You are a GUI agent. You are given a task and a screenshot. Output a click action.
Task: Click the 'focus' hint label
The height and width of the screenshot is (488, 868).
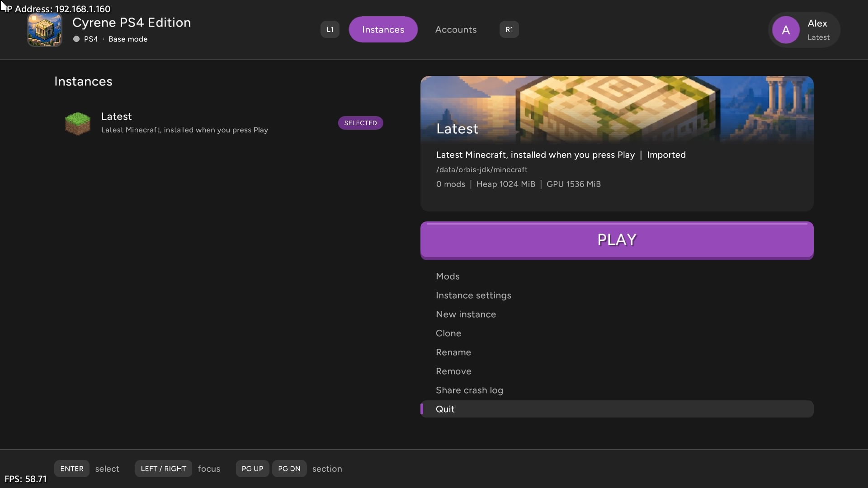coord(209,469)
